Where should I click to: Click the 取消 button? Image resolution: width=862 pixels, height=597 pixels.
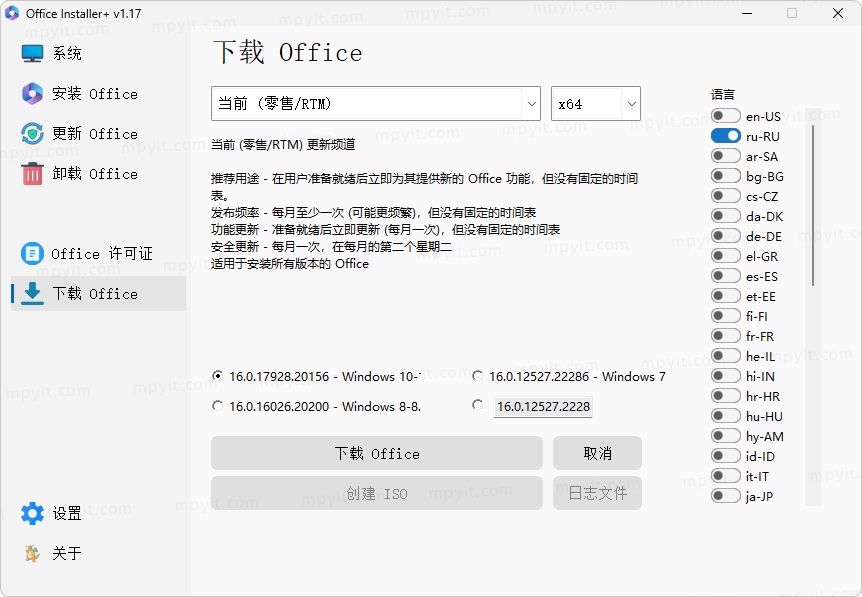point(597,454)
